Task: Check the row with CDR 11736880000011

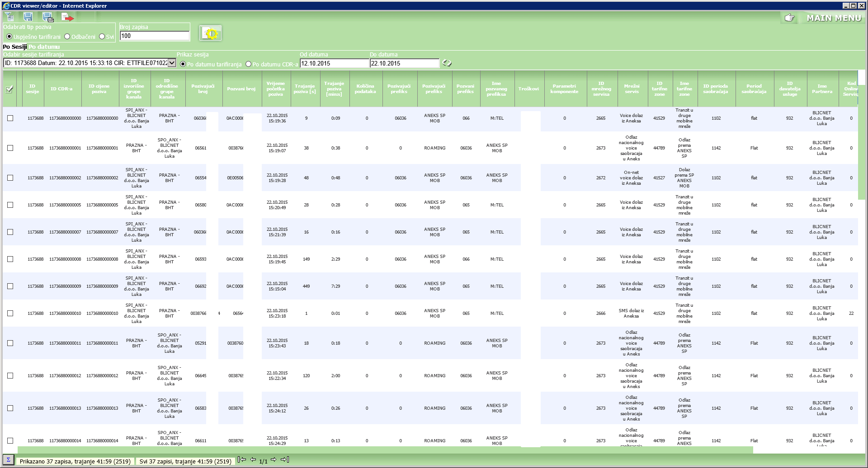Action: [x=10, y=343]
